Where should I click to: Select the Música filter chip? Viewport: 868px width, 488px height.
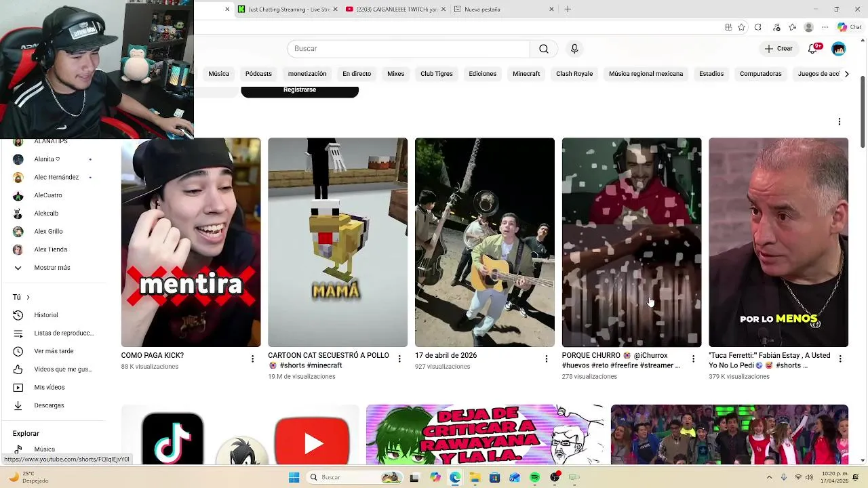(218, 74)
